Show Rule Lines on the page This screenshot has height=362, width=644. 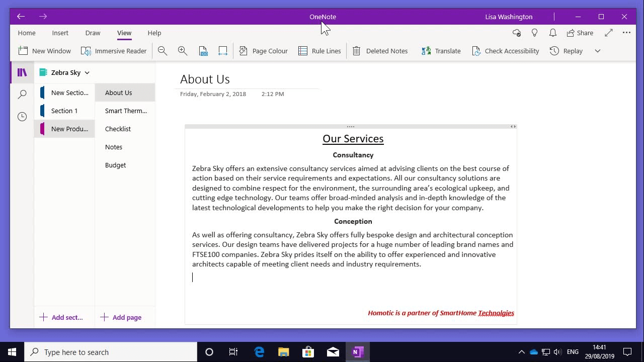319,50
